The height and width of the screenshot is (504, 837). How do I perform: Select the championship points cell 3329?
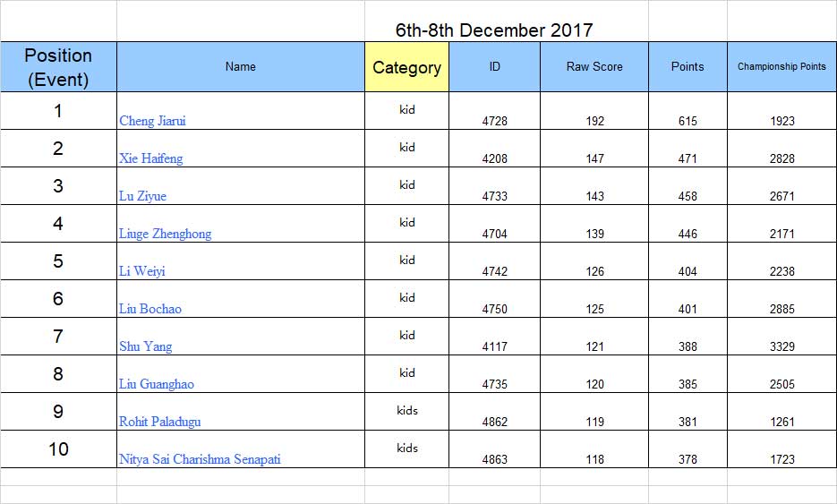781,337
